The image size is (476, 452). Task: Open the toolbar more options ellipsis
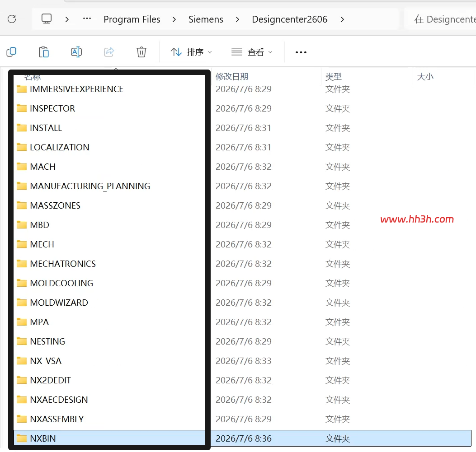(x=301, y=52)
